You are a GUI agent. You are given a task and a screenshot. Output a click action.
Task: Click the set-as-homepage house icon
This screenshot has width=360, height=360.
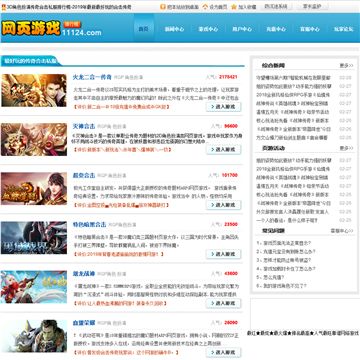tap(205, 7)
